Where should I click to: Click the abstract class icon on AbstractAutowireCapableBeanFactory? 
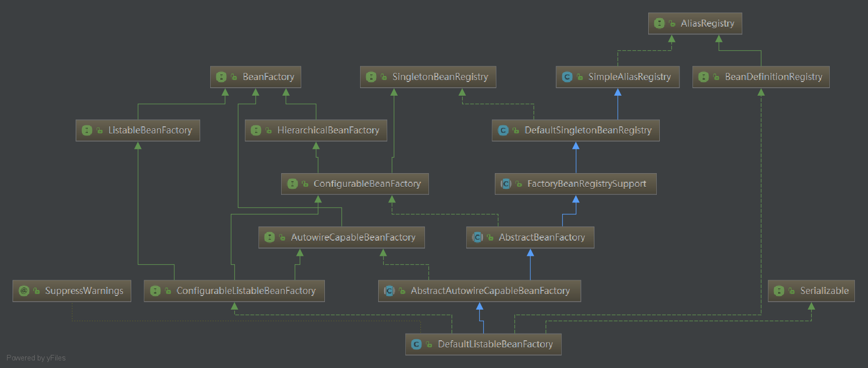(x=389, y=290)
